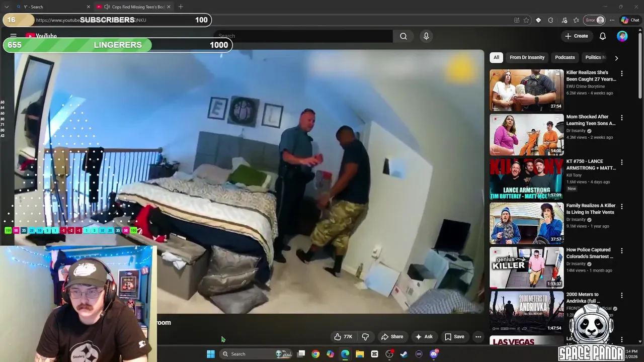Open the Windows Start menu

pyautogui.click(x=211, y=354)
